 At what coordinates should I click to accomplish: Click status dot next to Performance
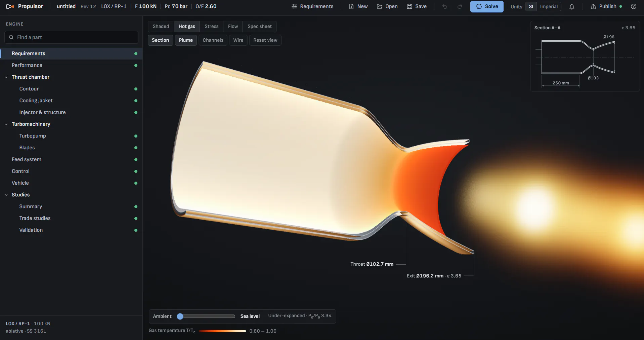click(136, 65)
